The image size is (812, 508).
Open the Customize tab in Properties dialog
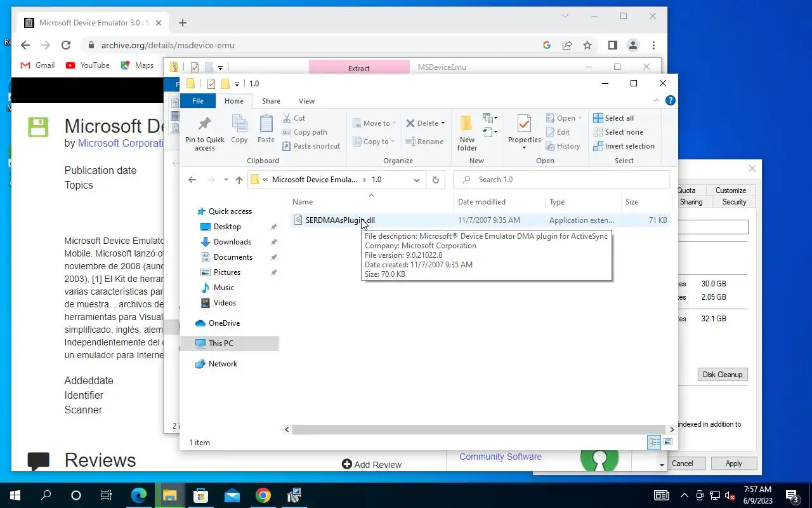click(731, 190)
